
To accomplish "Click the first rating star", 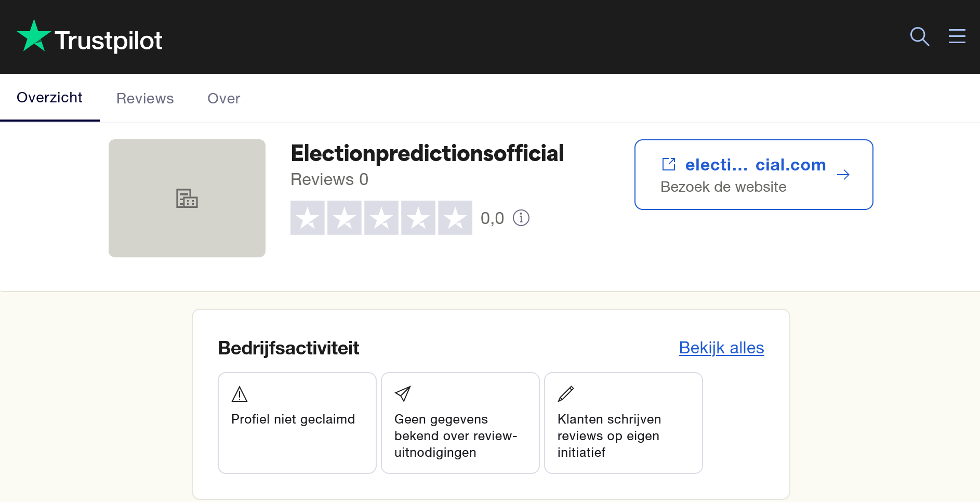I will 308,218.
